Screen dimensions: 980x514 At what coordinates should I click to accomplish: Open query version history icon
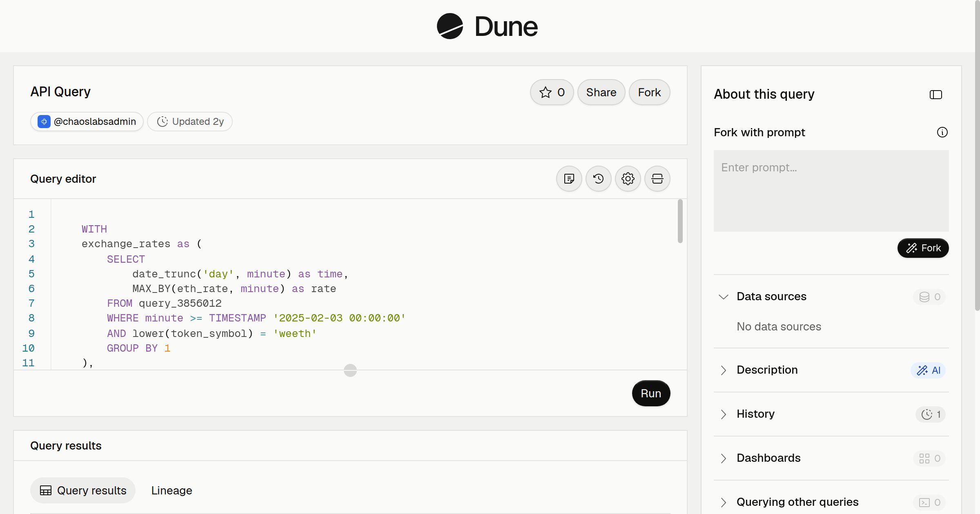coord(598,179)
